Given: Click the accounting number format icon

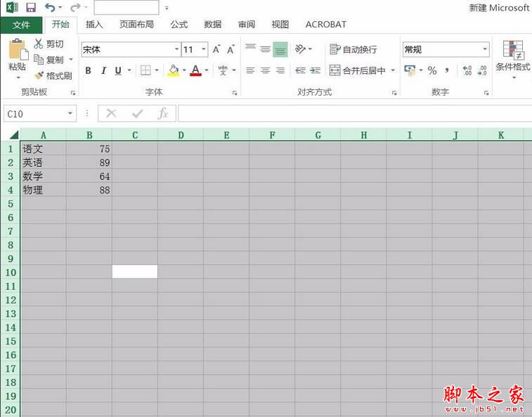Looking at the screenshot, I should pos(410,70).
